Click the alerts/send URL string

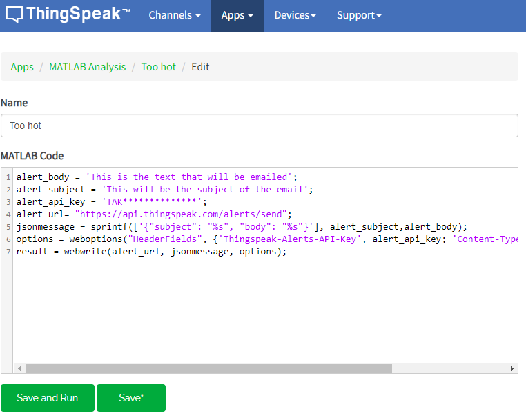[181, 214]
